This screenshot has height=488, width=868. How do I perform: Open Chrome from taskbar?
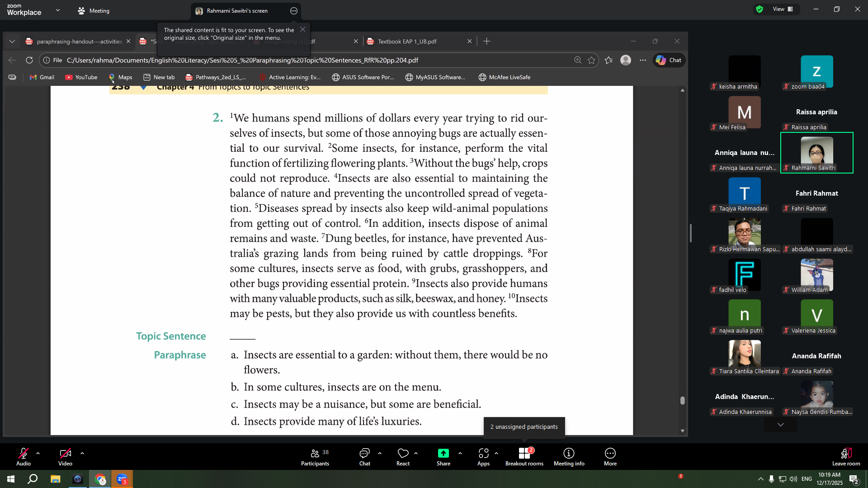point(100,479)
